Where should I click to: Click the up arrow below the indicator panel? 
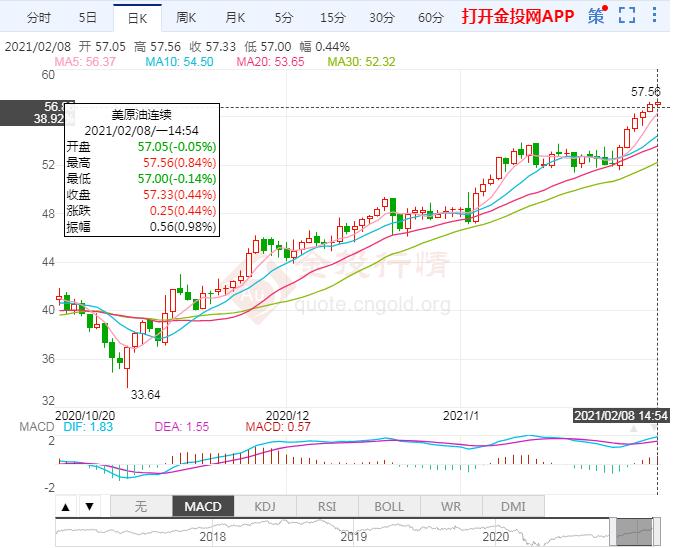66,506
